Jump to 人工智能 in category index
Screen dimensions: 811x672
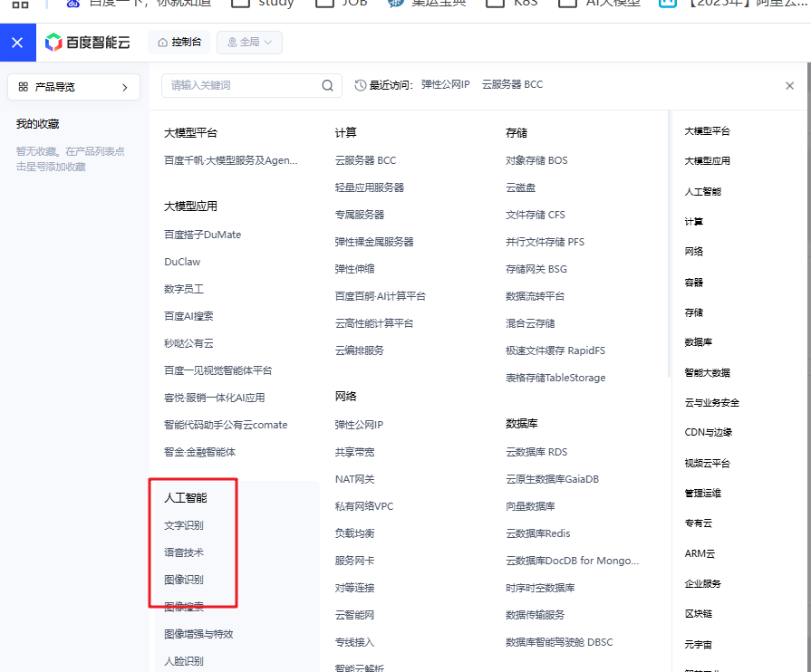tap(702, 192)
